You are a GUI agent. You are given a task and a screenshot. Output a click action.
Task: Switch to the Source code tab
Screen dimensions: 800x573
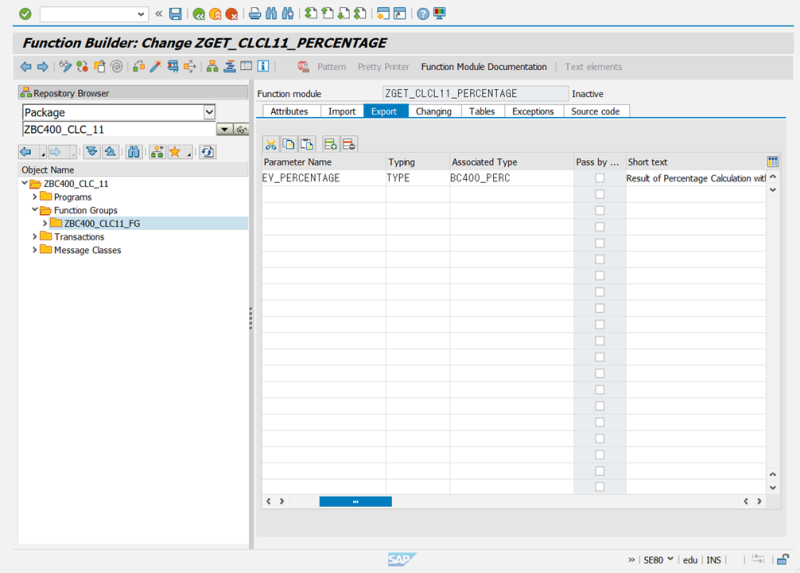pyautogui.click(x=595, y=111)
